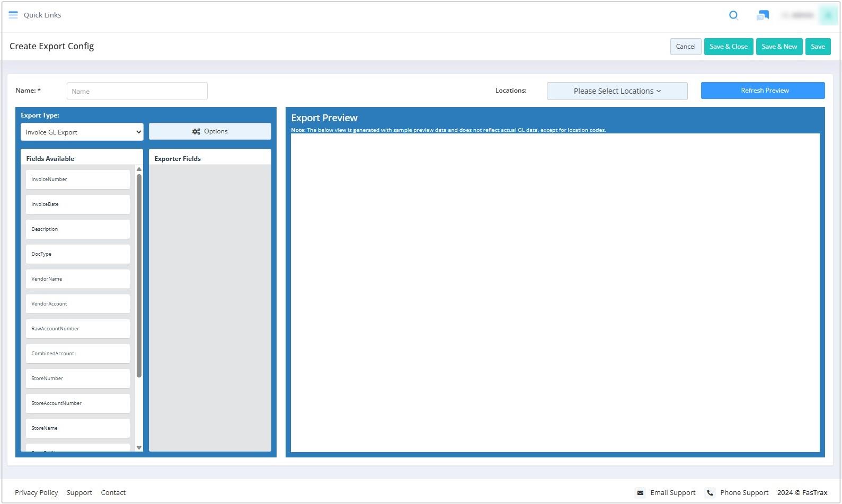Click the scroll down arrow in Fields Available
This screenshot has width=842, height=504.
pos(139,447)
